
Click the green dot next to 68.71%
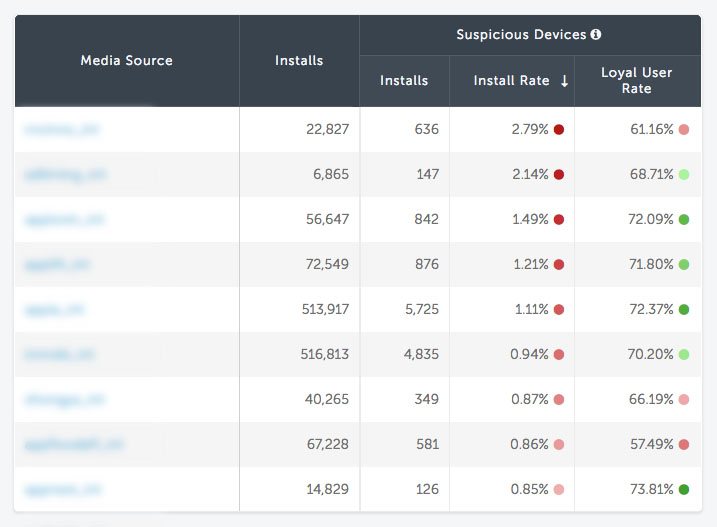click(684, 174)
